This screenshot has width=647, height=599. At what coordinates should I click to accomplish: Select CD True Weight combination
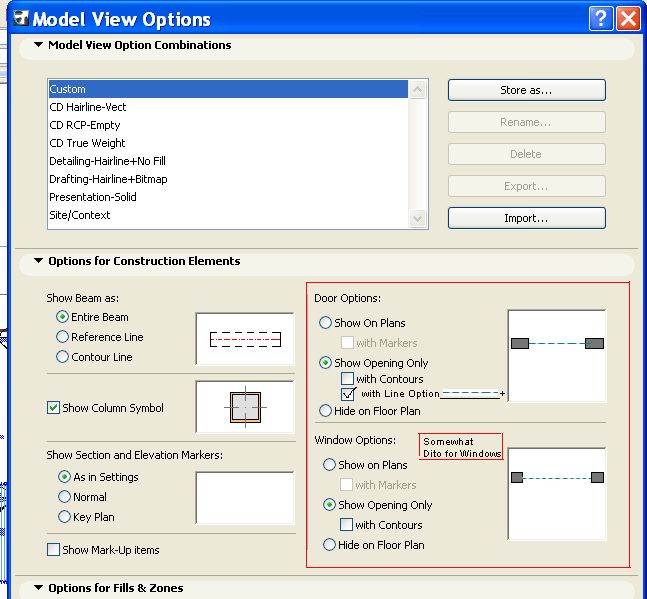228,143
